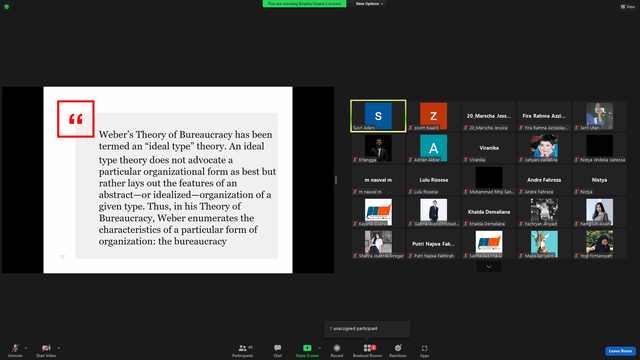This screenshot has width=640, height=360.
Task: Select the 20_Marscha Jessica participant tile
Action: [489, 116]
